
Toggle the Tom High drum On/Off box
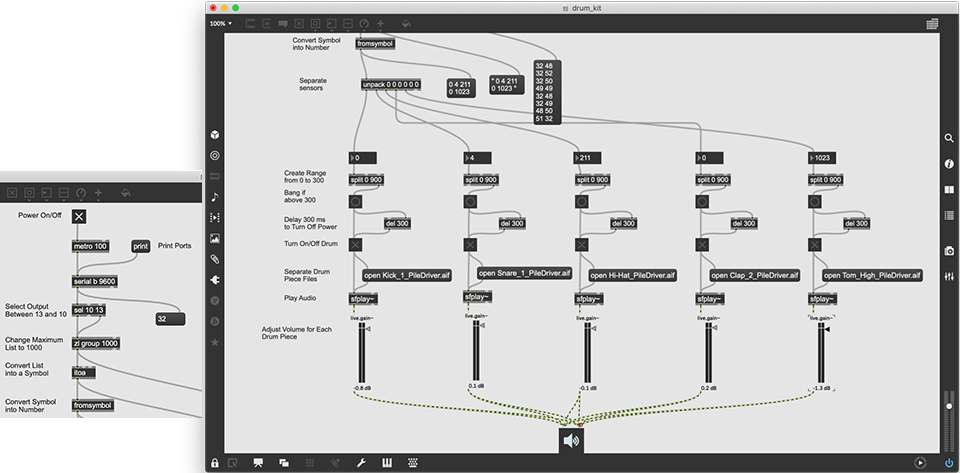coord(815,245)
